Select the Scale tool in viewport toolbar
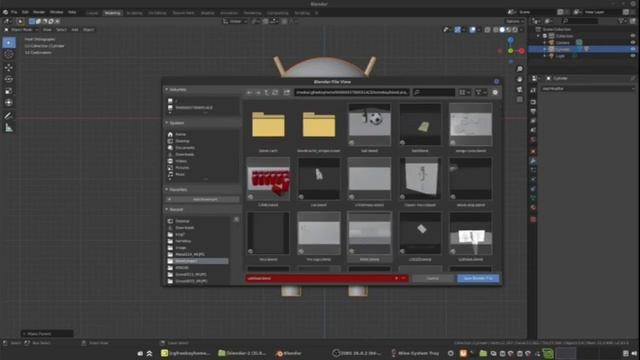This screenshot has height=360, width=640. (x=9, y=91)
